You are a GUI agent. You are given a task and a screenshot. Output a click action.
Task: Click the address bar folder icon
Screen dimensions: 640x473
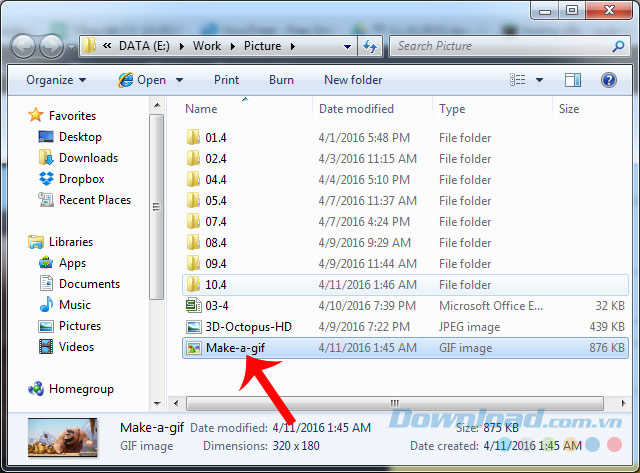[89, 46]
